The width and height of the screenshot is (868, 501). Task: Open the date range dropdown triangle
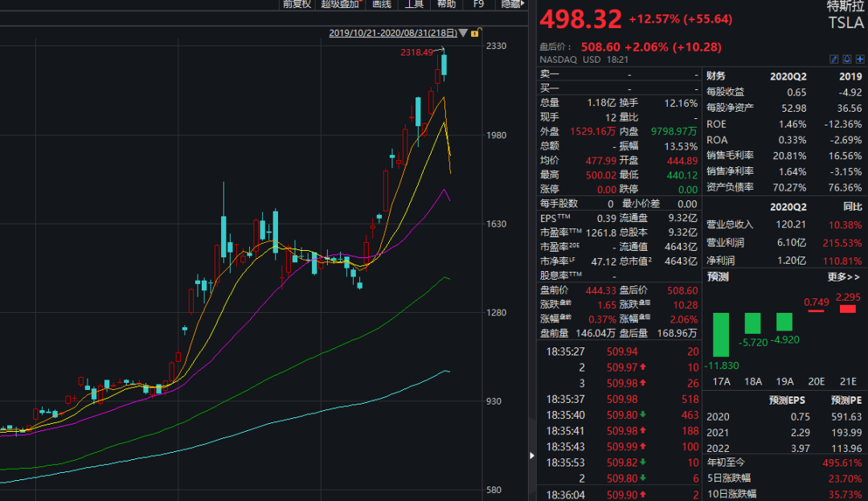coord(464,33)
